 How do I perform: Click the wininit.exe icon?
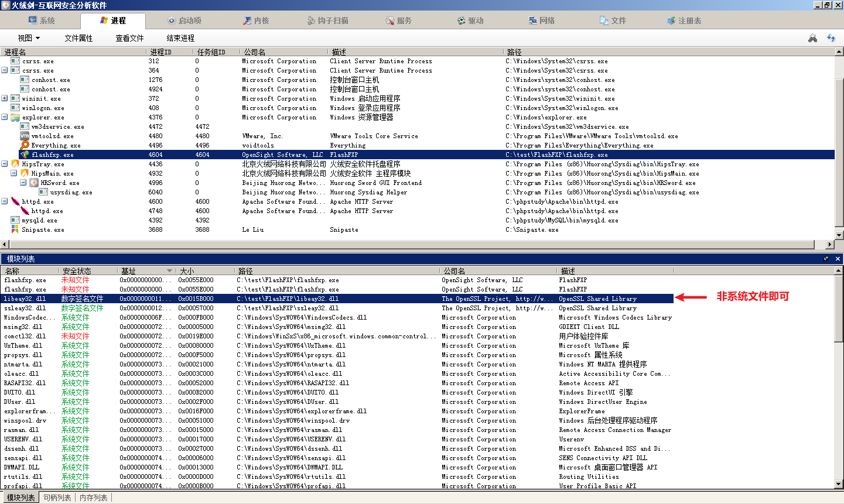pos(15,98)
